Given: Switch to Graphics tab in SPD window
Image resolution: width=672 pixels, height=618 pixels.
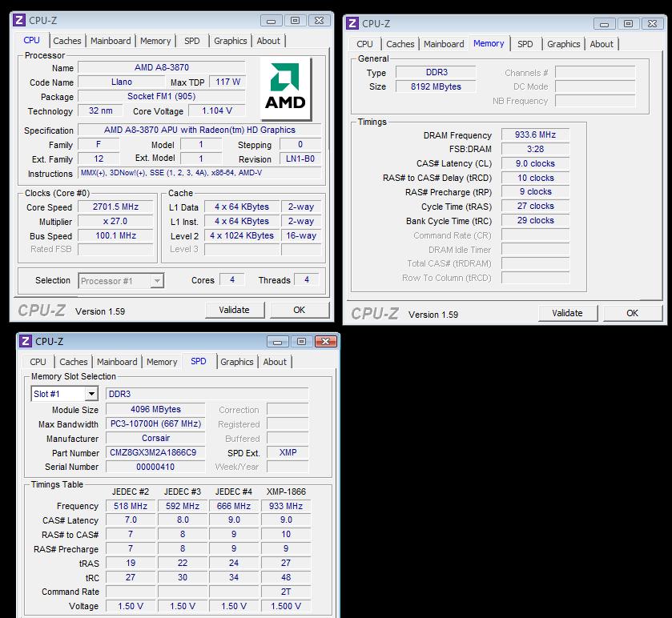Looking at the screenshot, I should tap(236, 362).
